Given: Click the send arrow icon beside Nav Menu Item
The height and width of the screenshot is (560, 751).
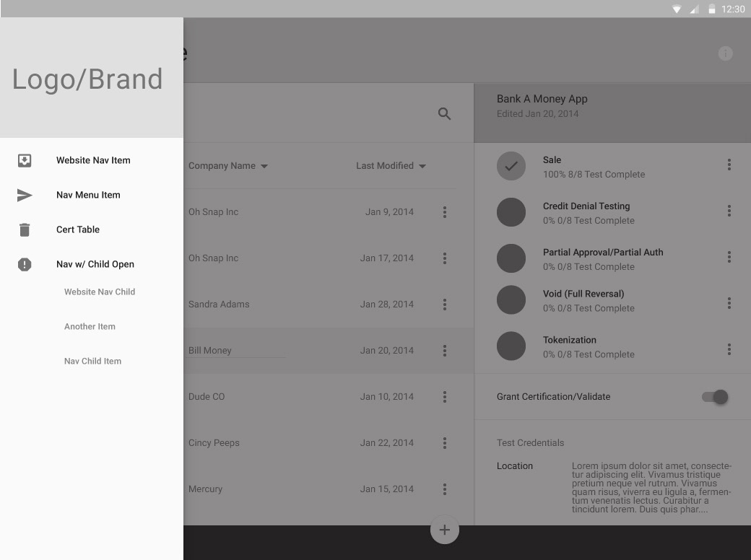Looking at the screenshot, I should [x=25, y=196].
